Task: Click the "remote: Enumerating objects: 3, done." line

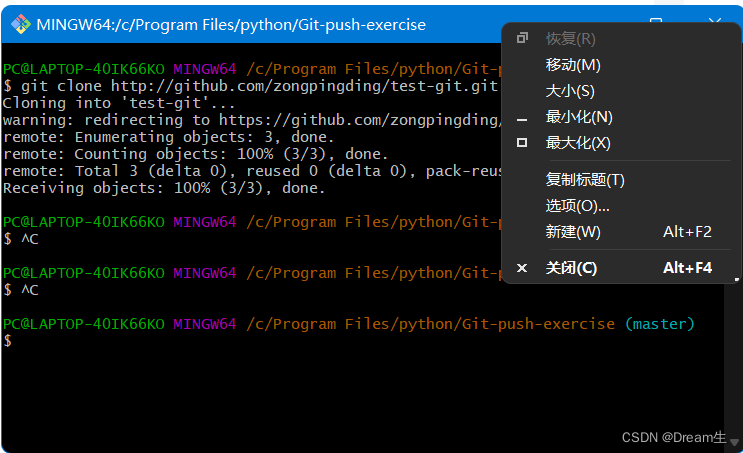Action: pos(168,137)
